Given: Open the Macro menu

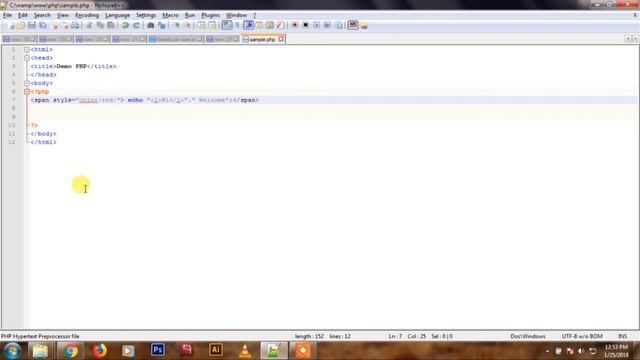Looking at the screenshot, I should [170, 15].
